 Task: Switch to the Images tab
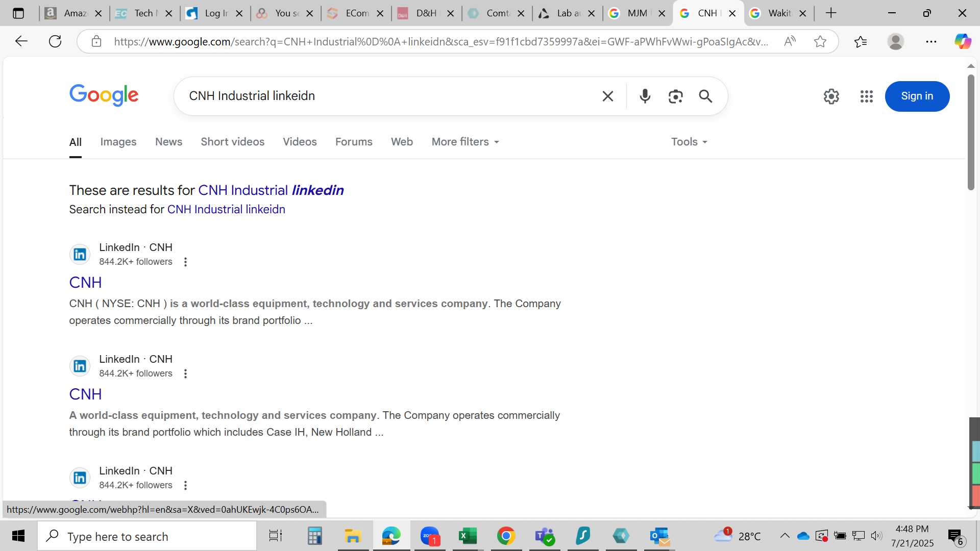(118, 142)
